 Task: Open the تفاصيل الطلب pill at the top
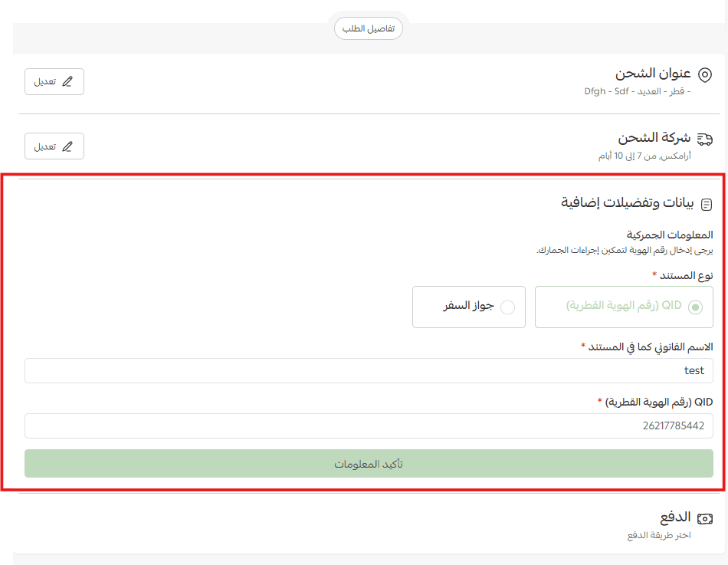coord(368,28)
